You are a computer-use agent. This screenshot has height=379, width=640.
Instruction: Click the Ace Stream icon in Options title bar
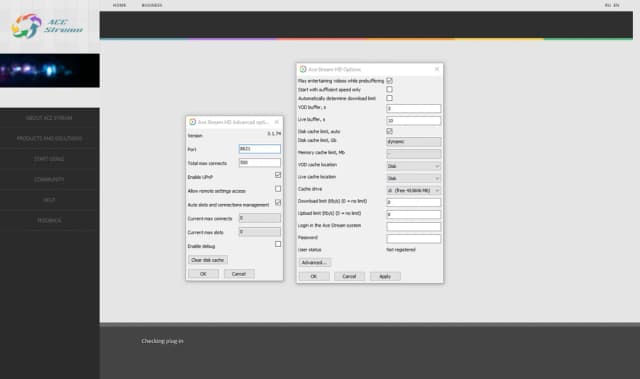pyautogui.click(x=303, y=69)
